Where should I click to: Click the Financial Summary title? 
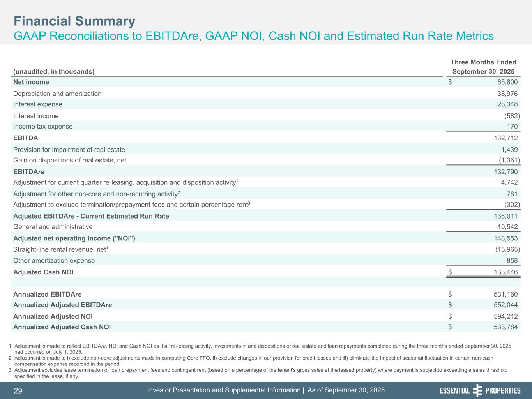pos(74,21)
